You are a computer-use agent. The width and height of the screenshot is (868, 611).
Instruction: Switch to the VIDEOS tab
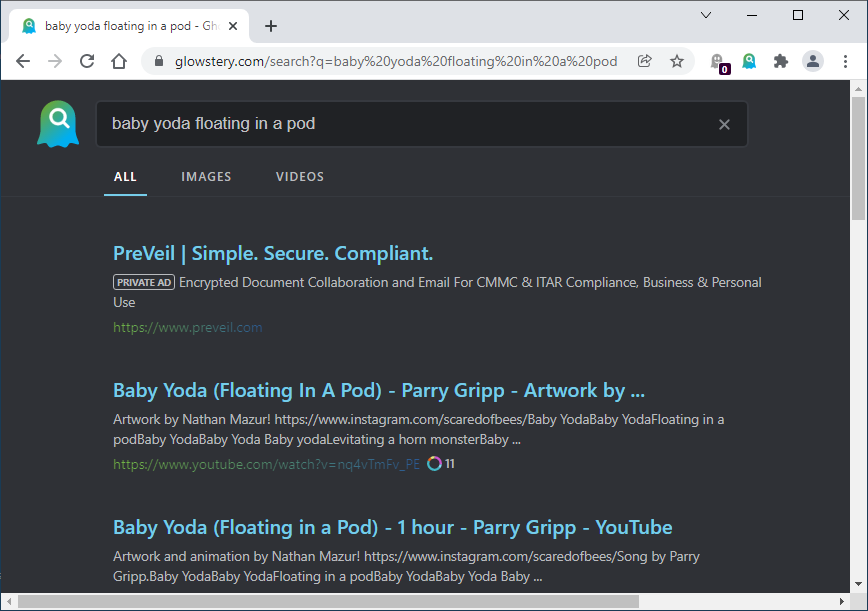point(300,177)
